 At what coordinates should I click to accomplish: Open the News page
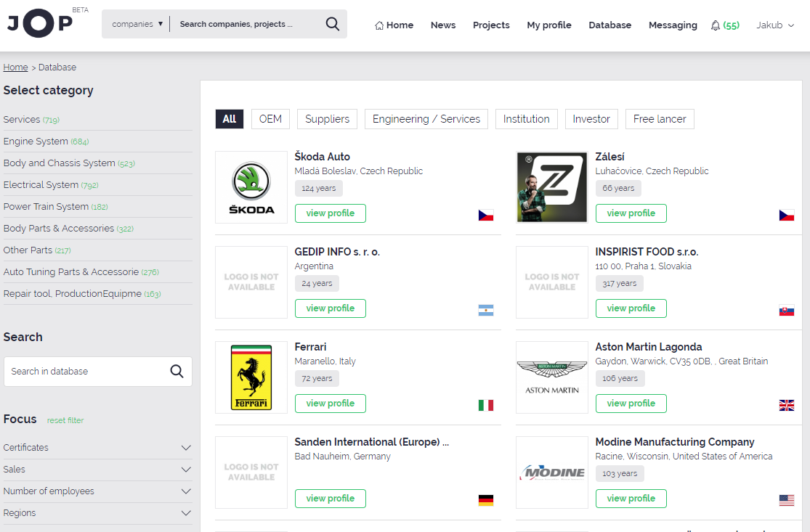coord(443,25)
